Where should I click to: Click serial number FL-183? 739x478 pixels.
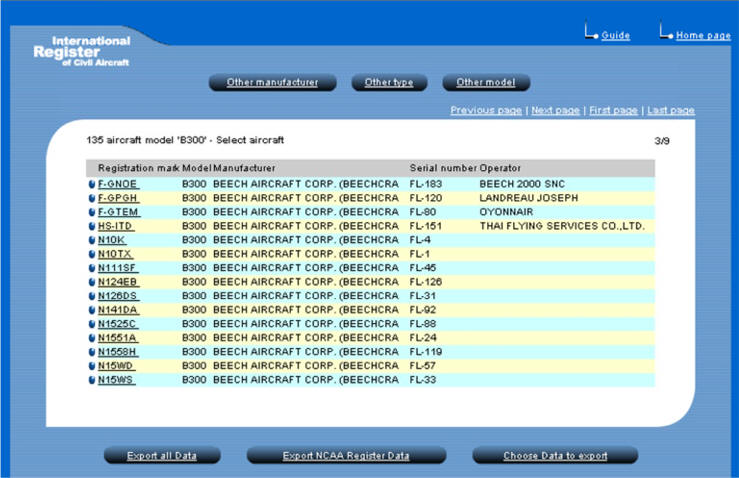point(426,184)
